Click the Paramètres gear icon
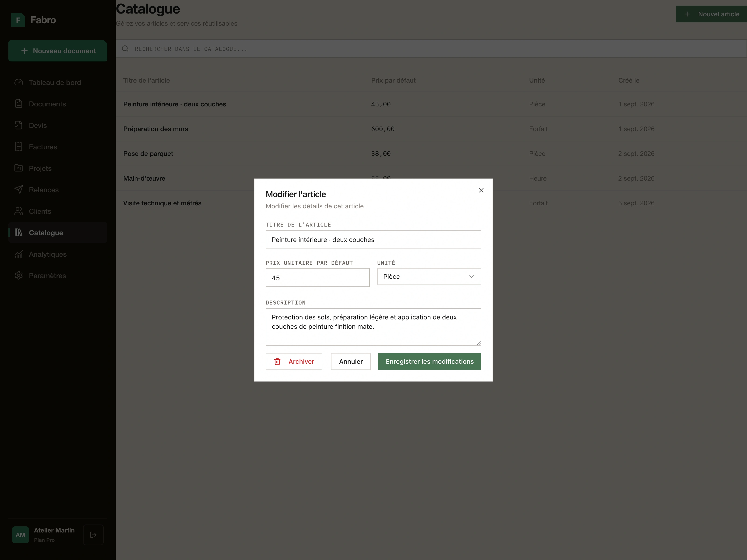 (x=19, y=275)
